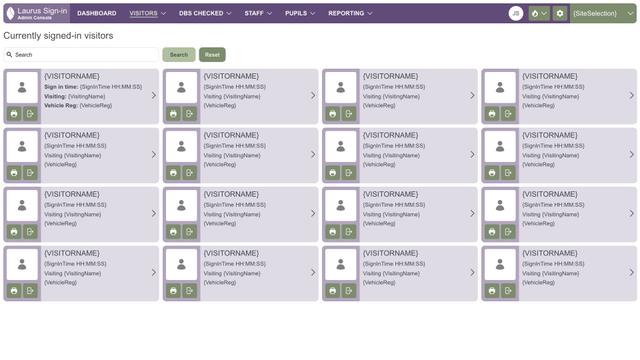This screenshot has height=360, width=640.
Task: Click the Laurus Sign-in leaf logo
Action: tap(11, 13)
